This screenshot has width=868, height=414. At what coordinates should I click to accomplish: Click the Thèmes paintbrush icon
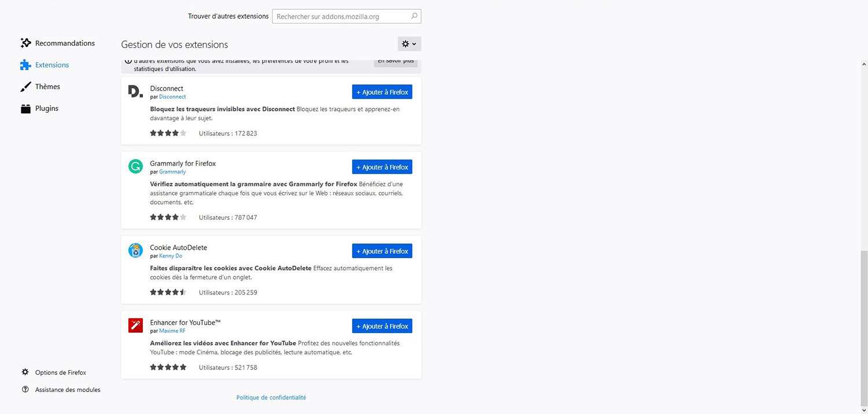(25, 87)
